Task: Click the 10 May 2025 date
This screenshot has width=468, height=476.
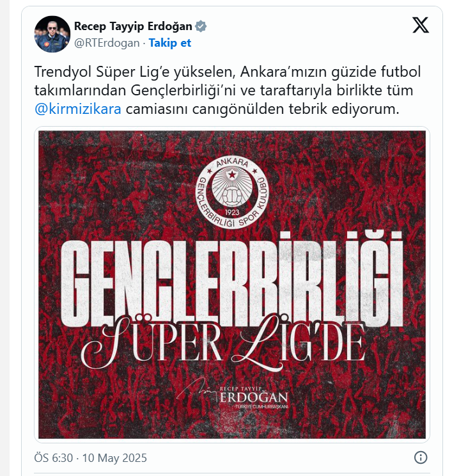Action: coord(114,458)
